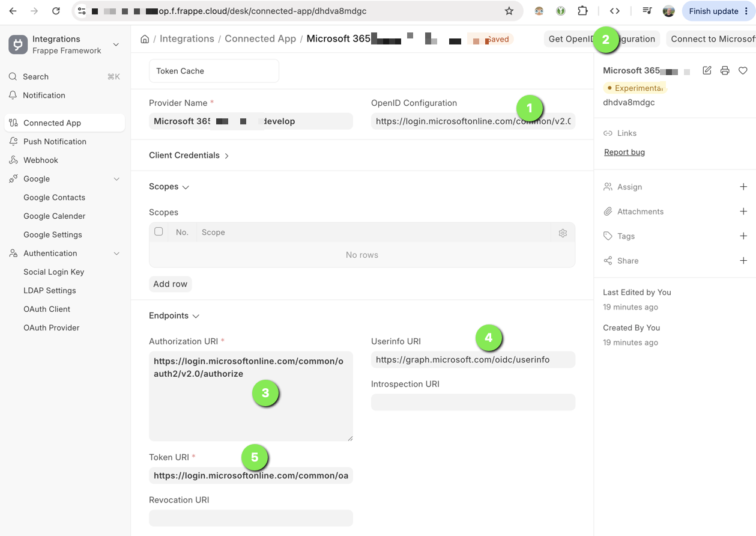Share the document with Share plus icon

(743, 261)
